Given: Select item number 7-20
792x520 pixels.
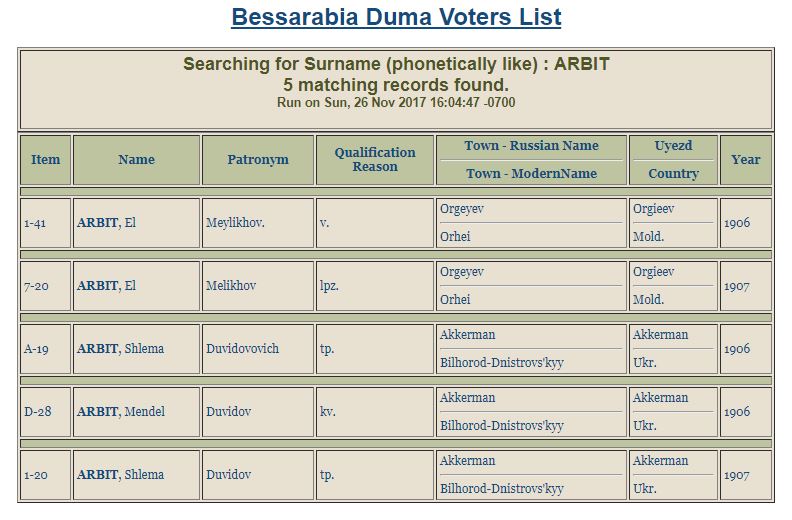Looking at the screenshot, I should click(36, 286).
